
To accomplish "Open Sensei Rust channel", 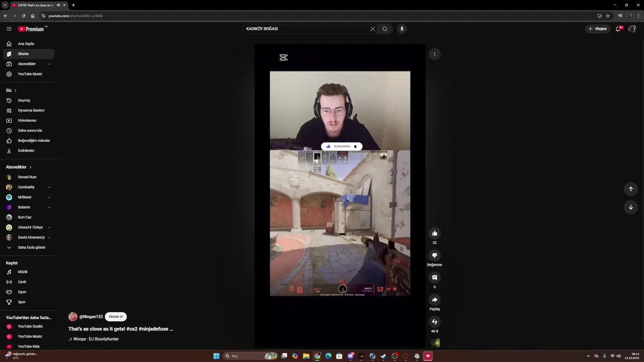I will tap(29, 177).
